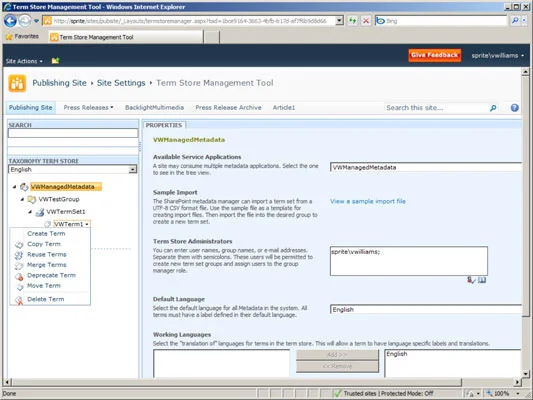Choose Deprecate Term from context menu
Image resolution: width=533 pixels, height=400 pixels.
[x=50, y=275]
